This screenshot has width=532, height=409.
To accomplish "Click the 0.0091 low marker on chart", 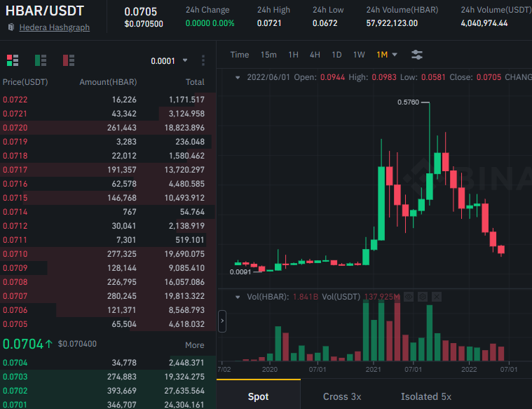I will (x=240, y=272).
